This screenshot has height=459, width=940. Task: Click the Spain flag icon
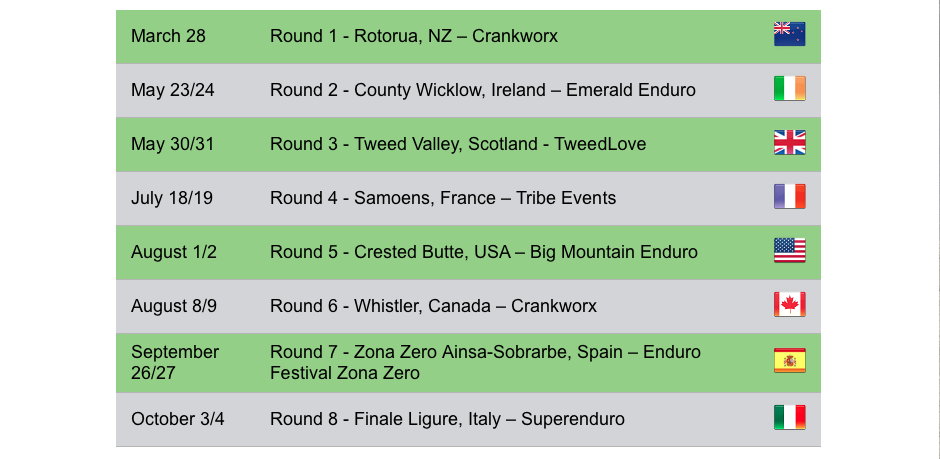pyautogui.click(x=789, y=361)
